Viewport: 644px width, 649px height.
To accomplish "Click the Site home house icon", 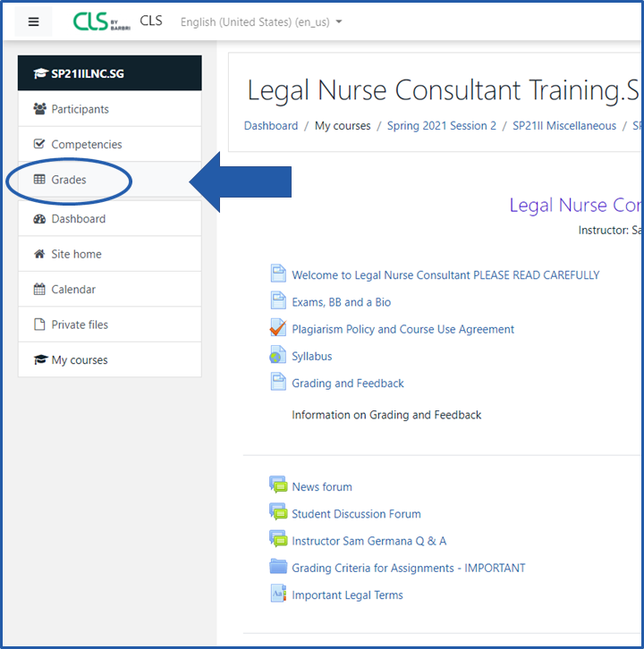I will (x=39, y=254).
